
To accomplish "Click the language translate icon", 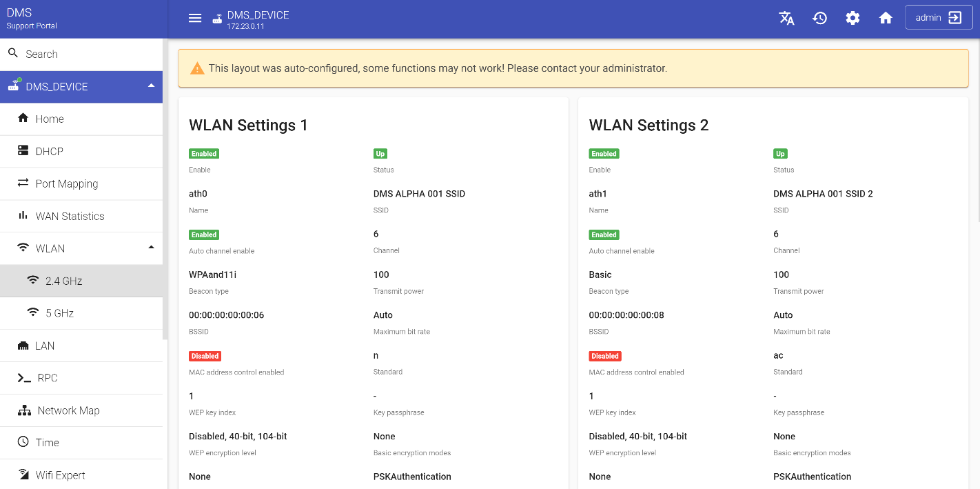I will pyautogui.click(x=786, y=19).
